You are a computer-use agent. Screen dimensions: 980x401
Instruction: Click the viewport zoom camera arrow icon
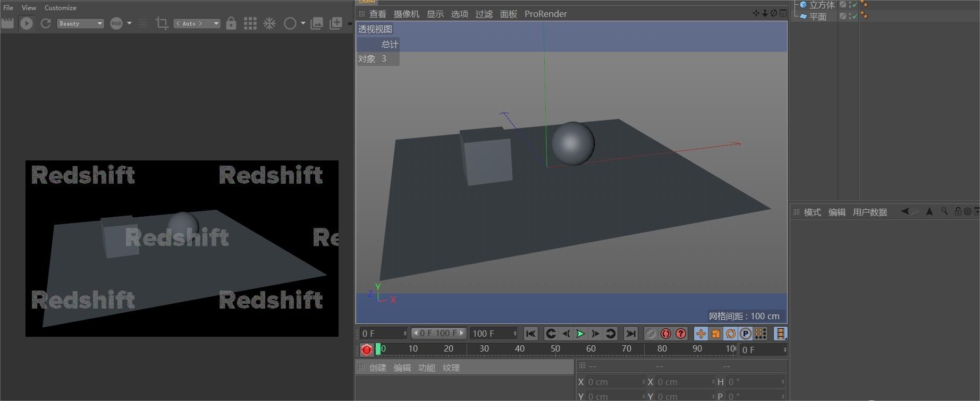point(765,13)
